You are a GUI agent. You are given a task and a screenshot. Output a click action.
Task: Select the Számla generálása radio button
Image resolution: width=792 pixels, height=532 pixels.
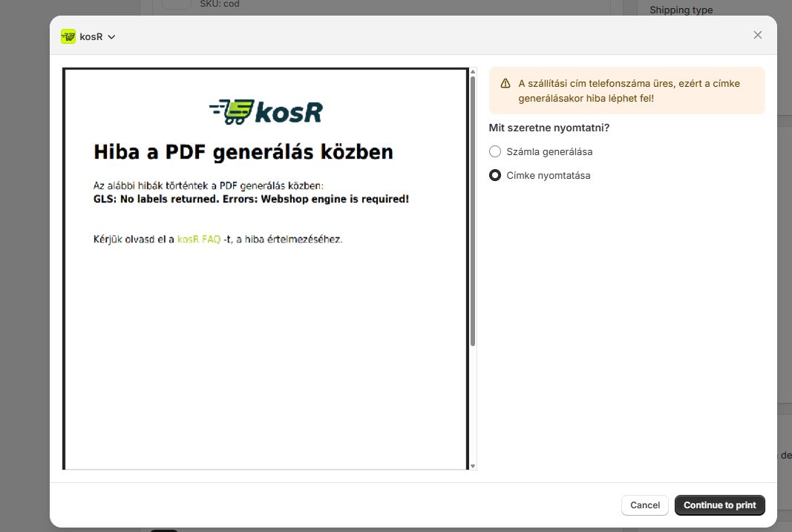495,151
